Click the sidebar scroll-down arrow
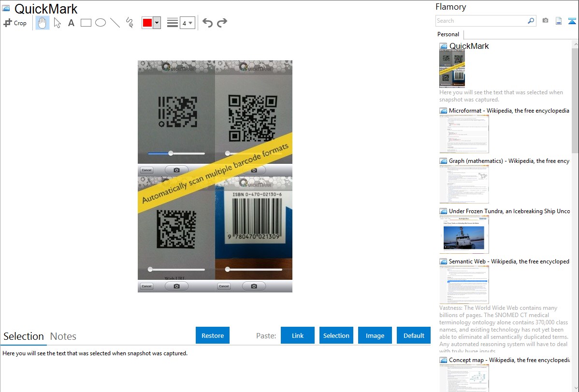 (575, 388)
